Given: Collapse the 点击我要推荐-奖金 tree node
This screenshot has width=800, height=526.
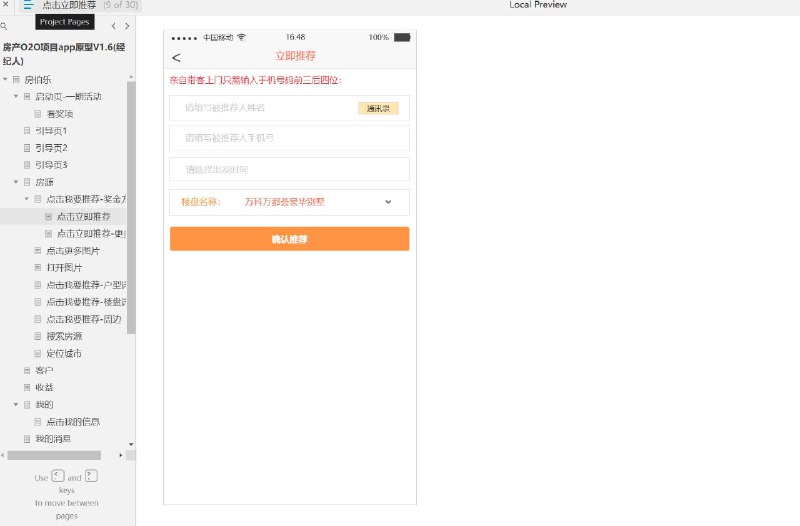Looking at the screenshot, I should coord(27,199).
